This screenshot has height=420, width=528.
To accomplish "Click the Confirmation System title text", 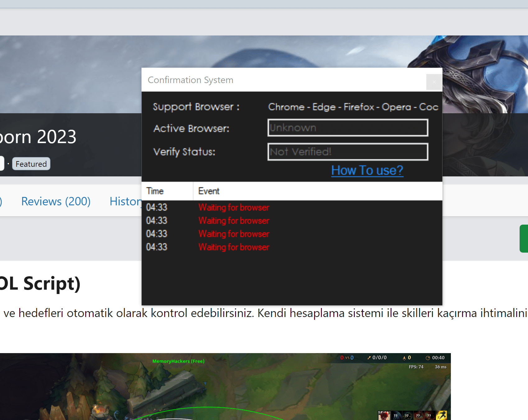I will (191, 80).
